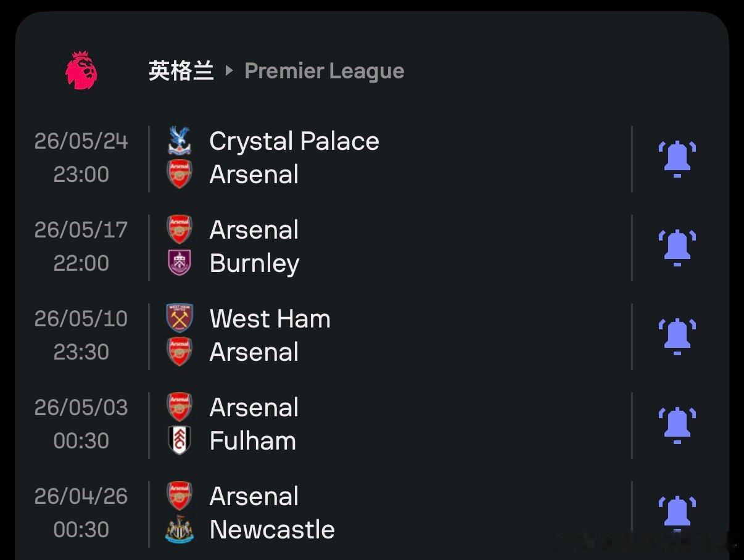
Task: Toggle alert bell for Crystal Palace match
Action: (677, 159)
